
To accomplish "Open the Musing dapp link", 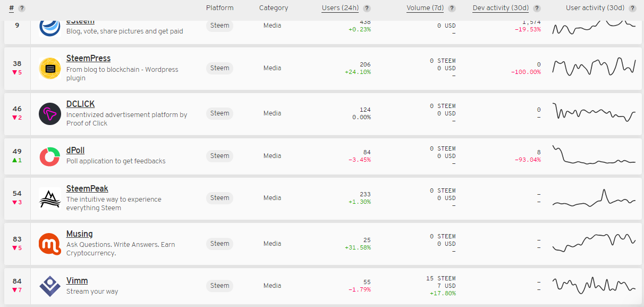I will 80,234.
